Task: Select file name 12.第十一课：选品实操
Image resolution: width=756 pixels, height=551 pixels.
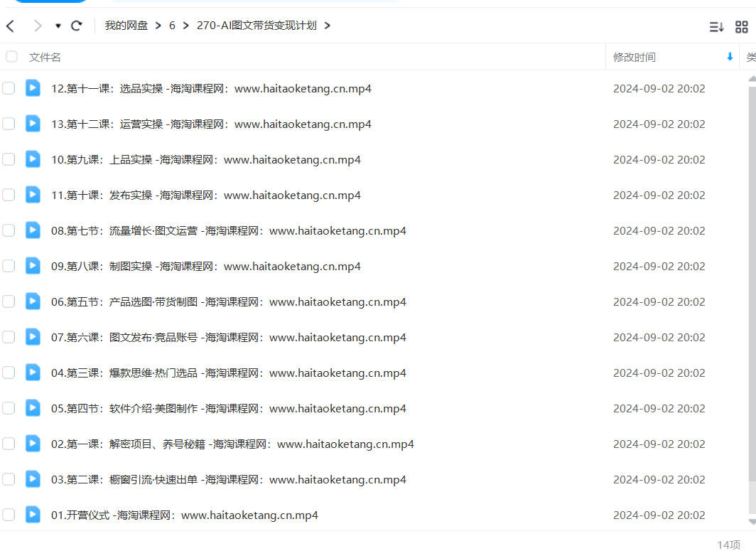Action: pos(211,89)
